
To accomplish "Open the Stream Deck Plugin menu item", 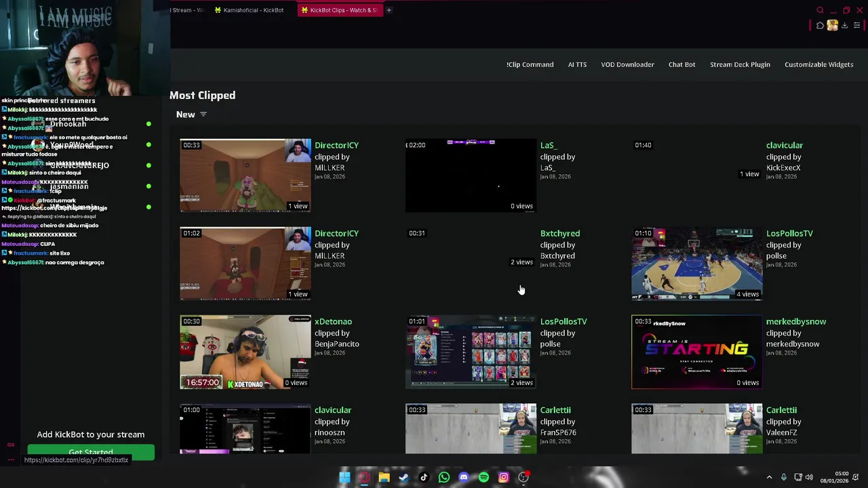I will point(740,64).
